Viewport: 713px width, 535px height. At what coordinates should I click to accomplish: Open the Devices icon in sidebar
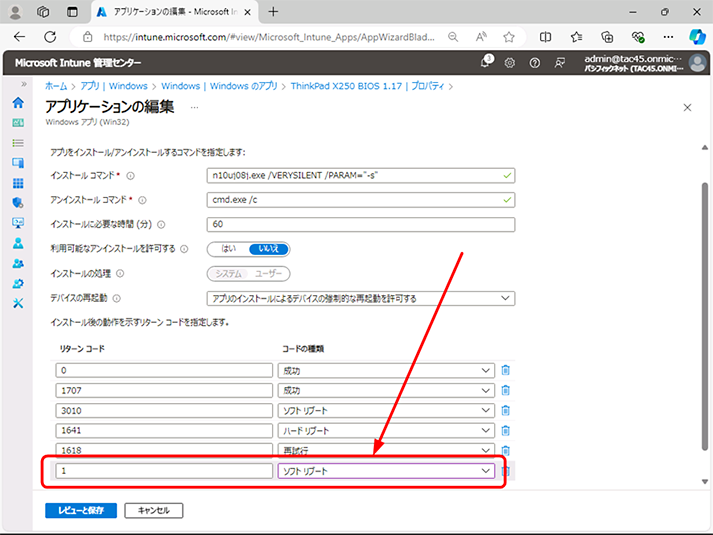pos(18,163)
